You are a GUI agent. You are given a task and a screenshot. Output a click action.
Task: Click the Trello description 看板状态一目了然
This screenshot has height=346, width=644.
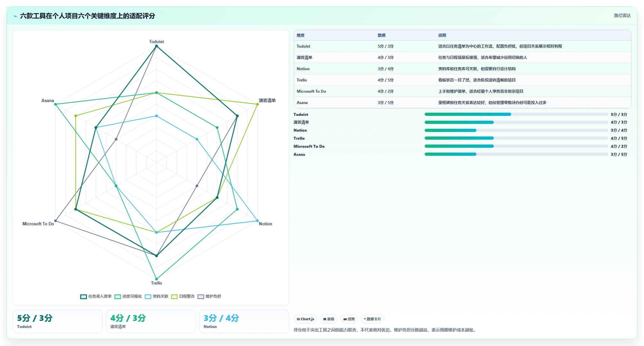[x=477, y=80]
